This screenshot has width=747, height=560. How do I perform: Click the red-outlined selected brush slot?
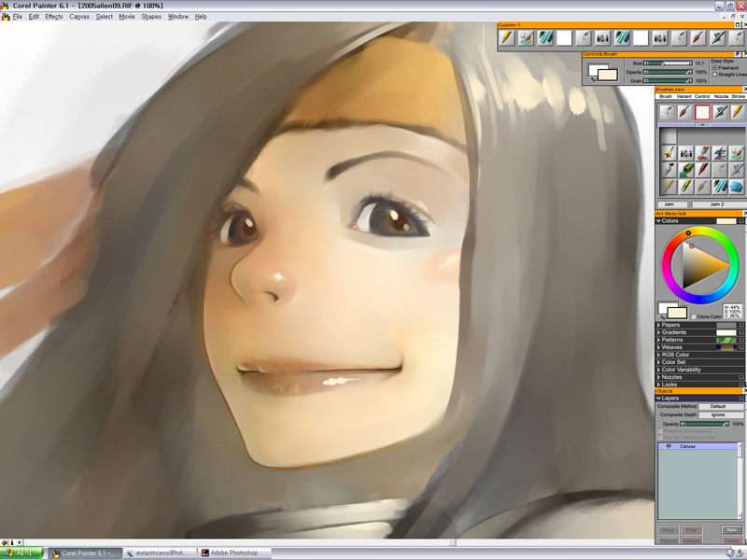pyautogui.click(x=702, y=112)
